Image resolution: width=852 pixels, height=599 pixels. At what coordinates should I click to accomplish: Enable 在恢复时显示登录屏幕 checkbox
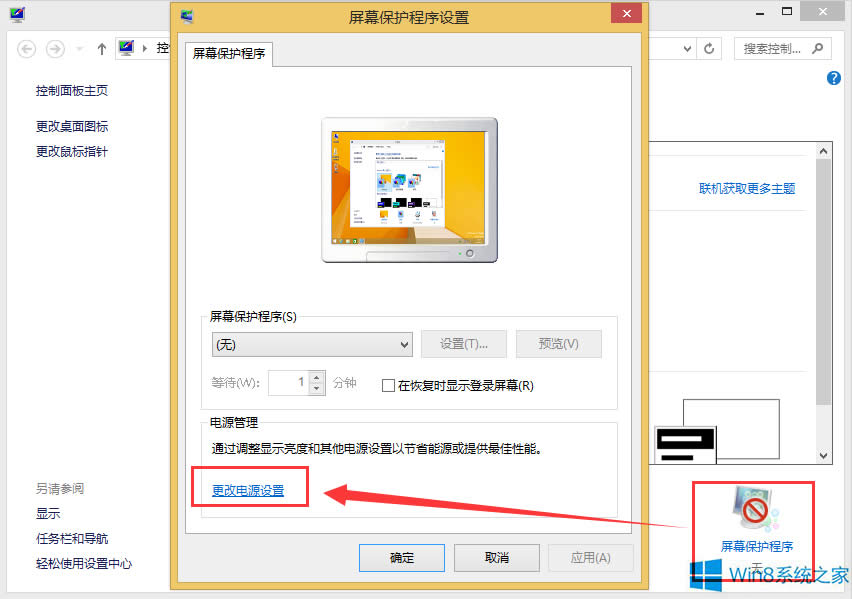388,385
